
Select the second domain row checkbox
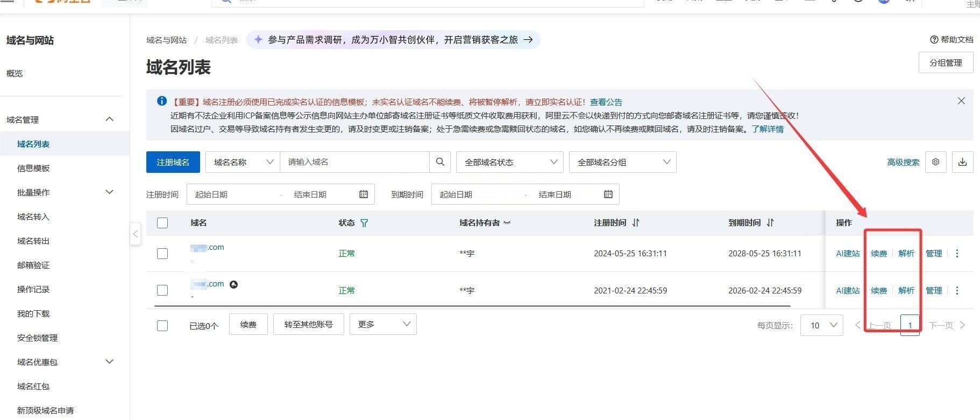(x=162, y=290)
